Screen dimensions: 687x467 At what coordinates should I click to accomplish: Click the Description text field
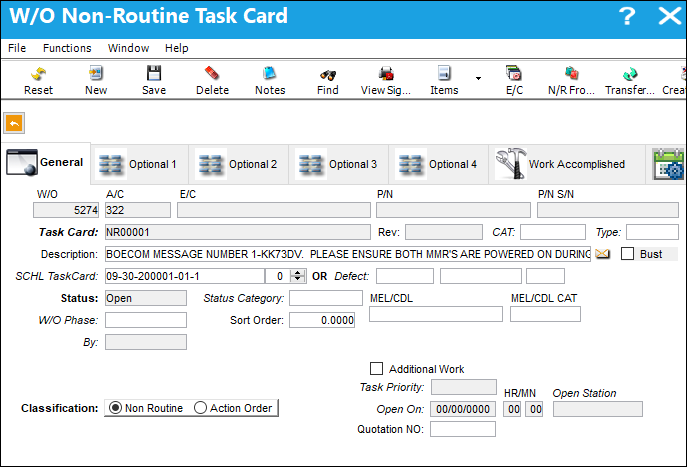(348, 254)
